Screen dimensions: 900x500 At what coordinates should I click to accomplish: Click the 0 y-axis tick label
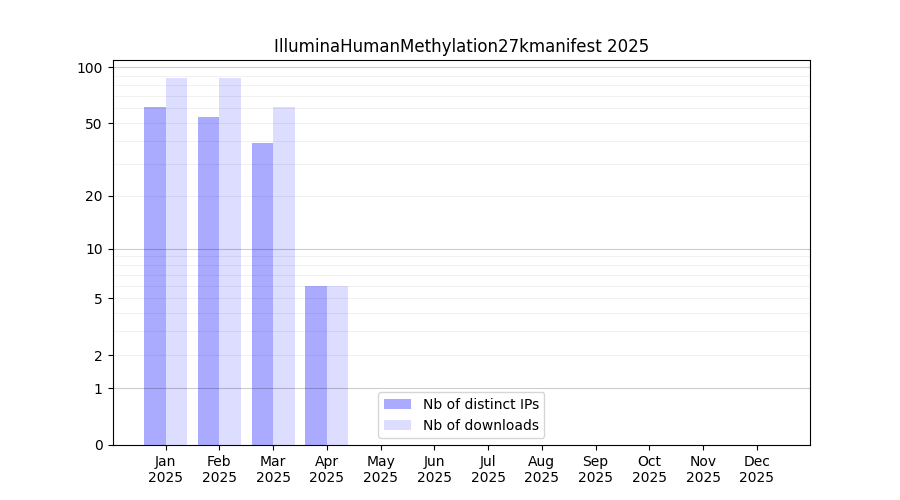tap(98, 445)
